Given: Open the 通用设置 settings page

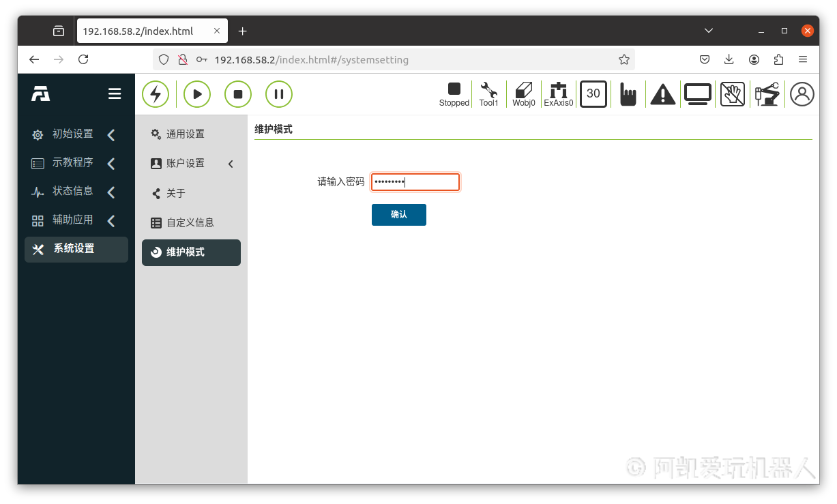Looking at the screenshot, I should coord(185,134).
